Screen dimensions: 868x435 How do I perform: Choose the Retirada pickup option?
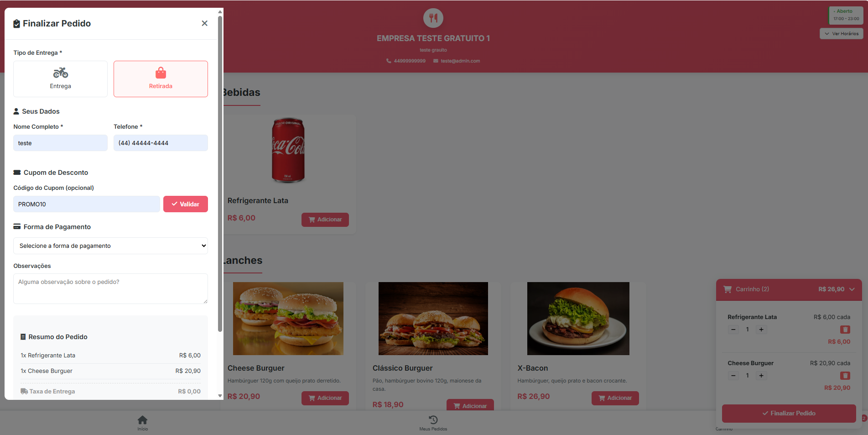(x=161, y=79)
